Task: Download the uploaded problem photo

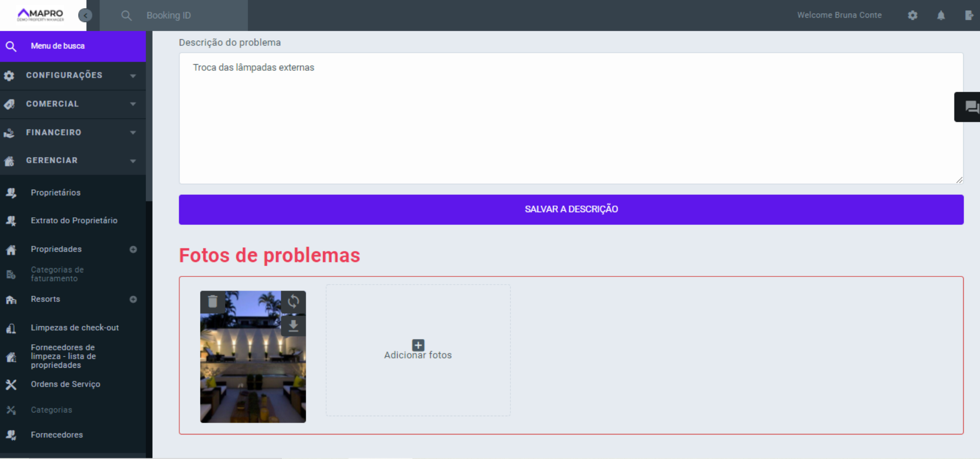Action: [293, 326]
